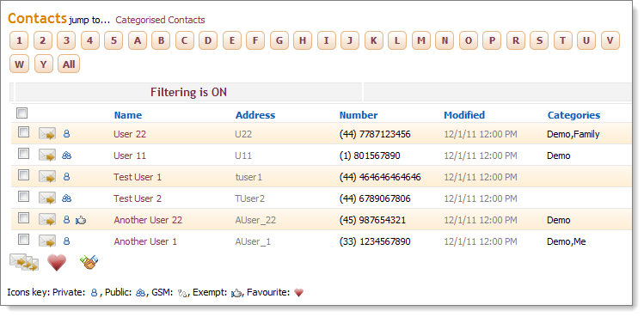Jump to contacts starting with letter A
The image size is (644, 317).
pyautogui.click(x=138, y=40)
